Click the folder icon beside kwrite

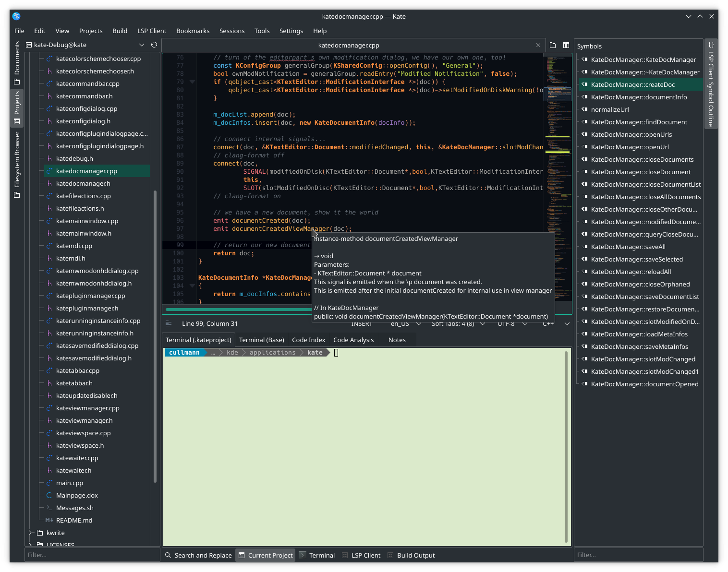[40, 533]
